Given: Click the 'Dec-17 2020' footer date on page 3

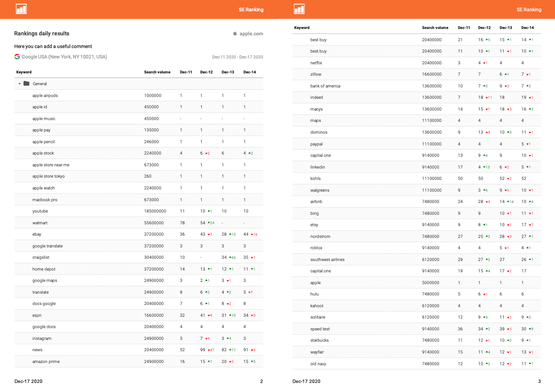Looking at the screenshot, I should (307, 382).
